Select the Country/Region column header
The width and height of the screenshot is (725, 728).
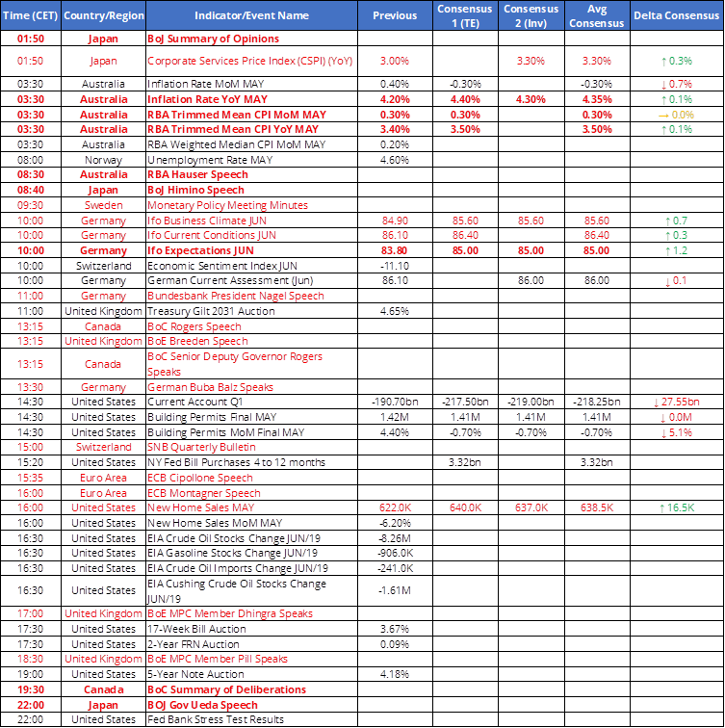click(x=104, y=15)
